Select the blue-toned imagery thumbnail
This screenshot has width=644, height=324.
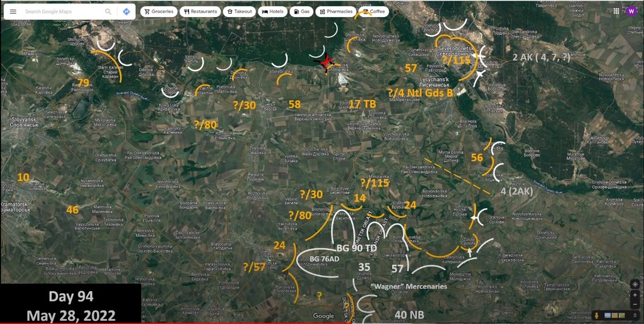point(608,315)
